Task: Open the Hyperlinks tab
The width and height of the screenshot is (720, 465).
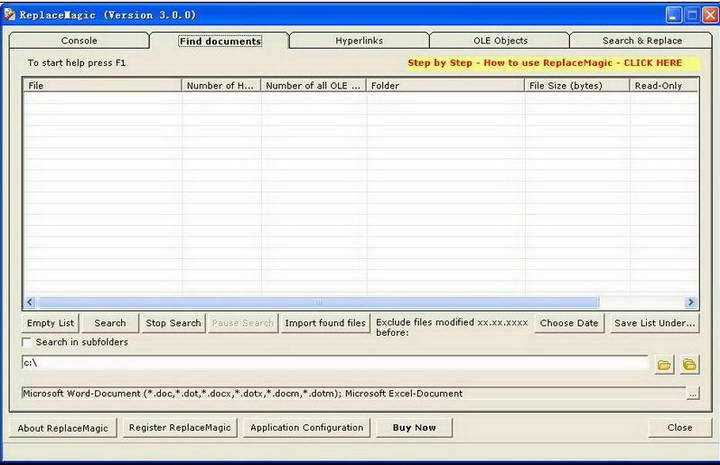Action: click(x=359, y=40)
